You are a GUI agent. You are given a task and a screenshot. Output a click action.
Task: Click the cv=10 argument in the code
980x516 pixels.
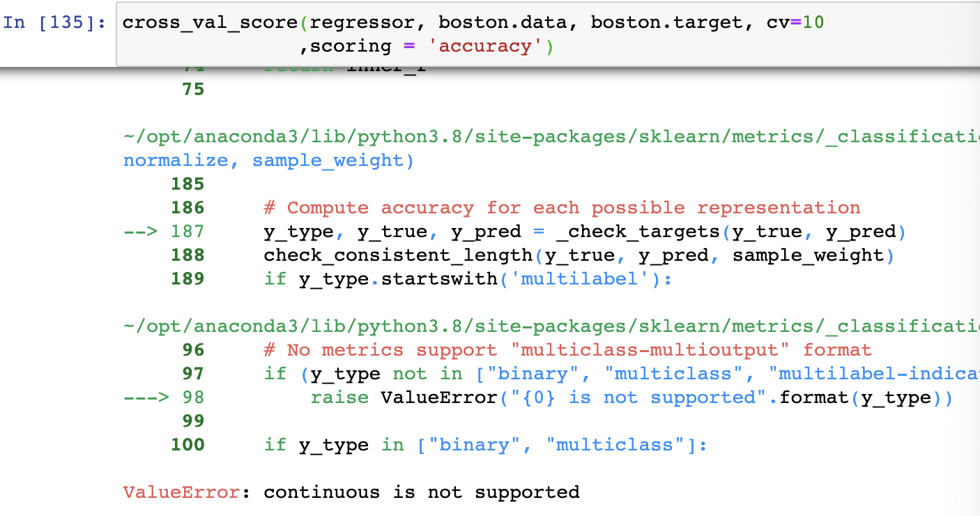[x=795, y=22]
